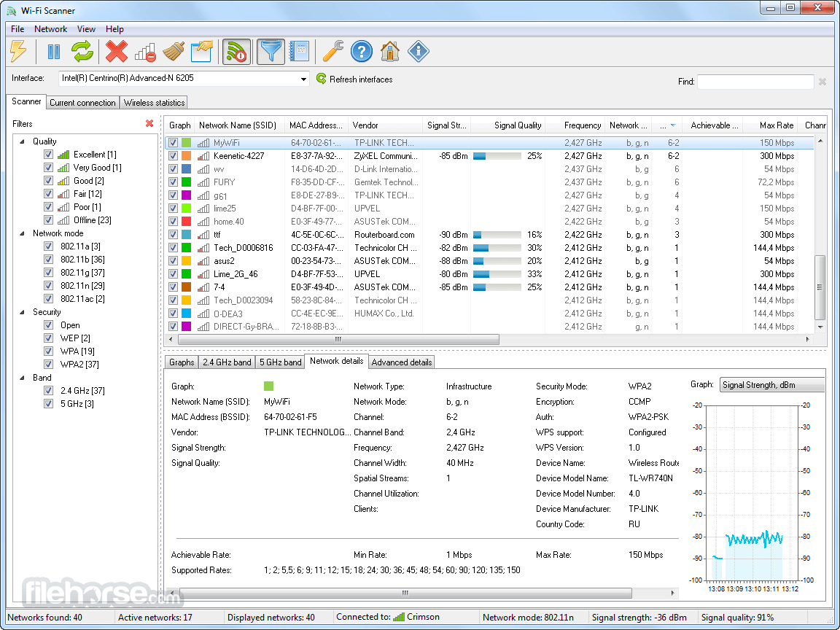Sort by Signal Quality column header
Image resolution: width=840 pixels, height=630 pixels.
(x=508, y=125)
